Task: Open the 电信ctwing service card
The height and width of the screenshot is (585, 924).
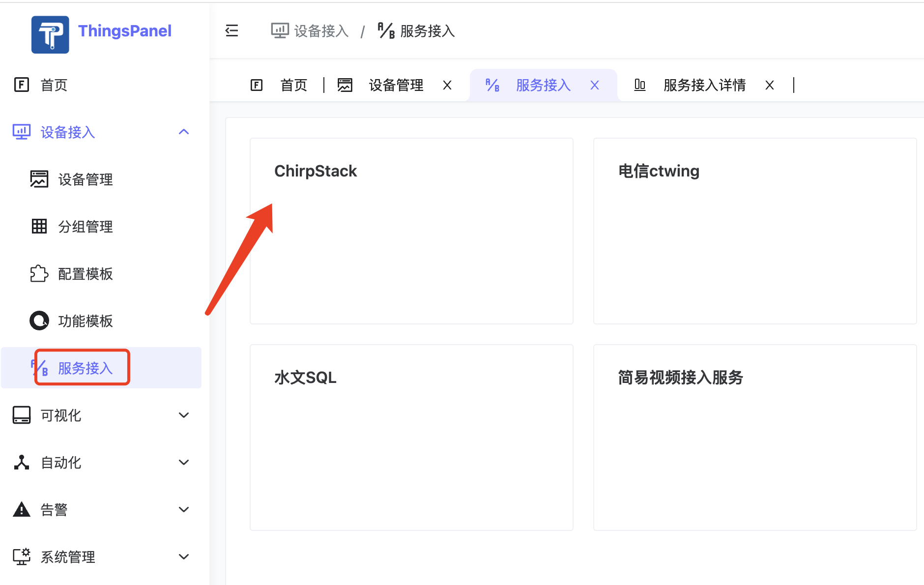Action: click(x=755, y=231)
